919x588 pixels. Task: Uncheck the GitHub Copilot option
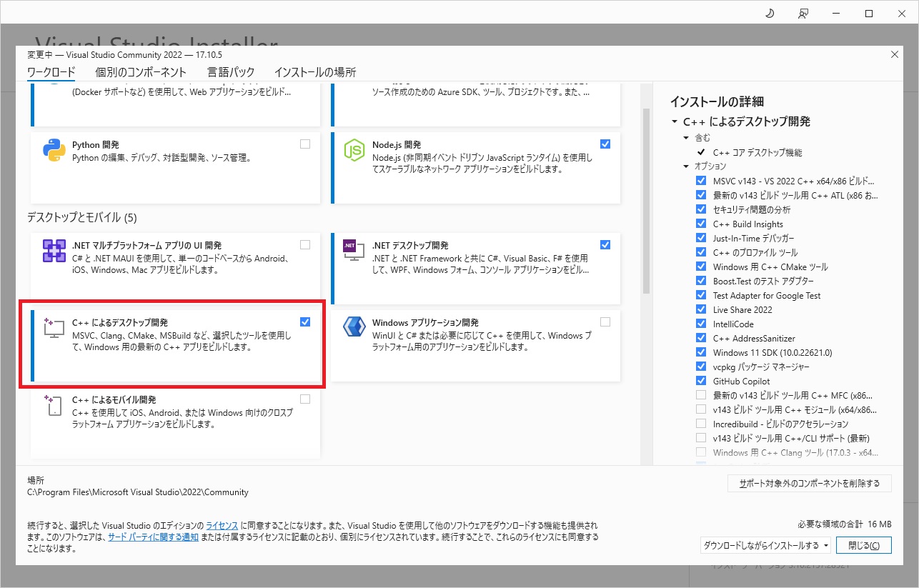click(700, 381)
